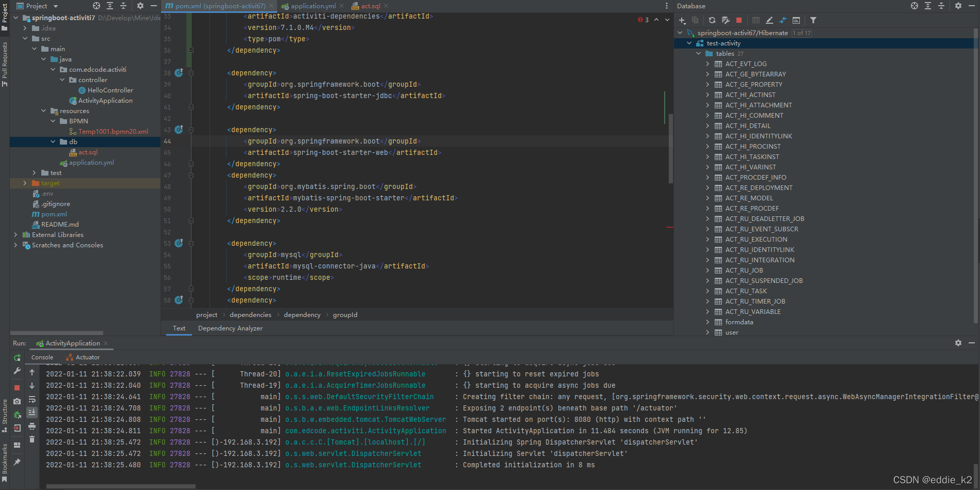This screenshot has height=490, width=980.
Task: Open the Database edit-source pencil icon
Action: [x=769, y=20]
